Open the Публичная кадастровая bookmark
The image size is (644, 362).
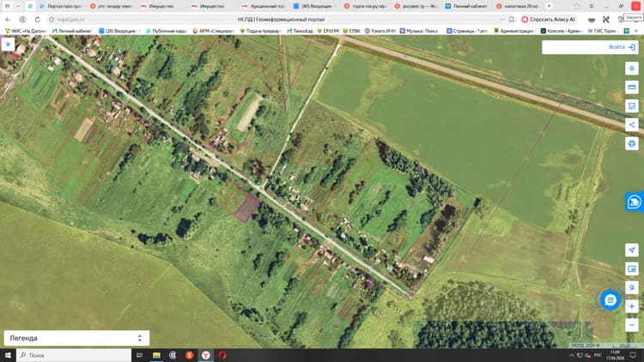click(166, 31)
